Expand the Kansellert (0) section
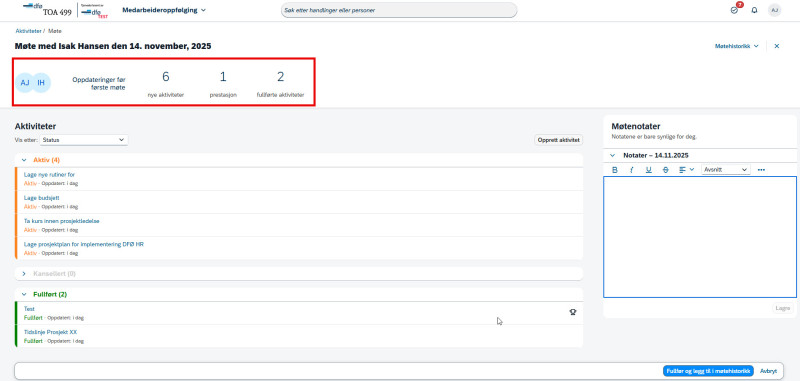The image size is (800, 381). tap(23, 274)
